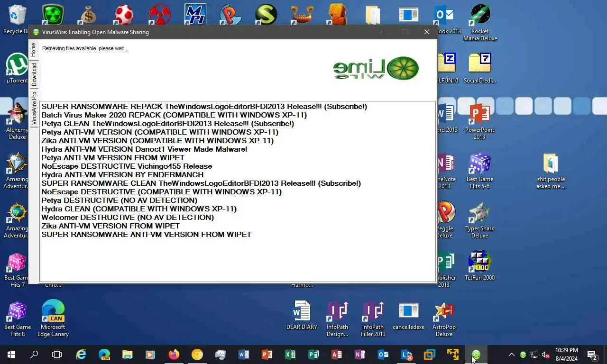This screenshot has height=364, width=607.
Task: Open the SocialCredi... archive desktop icon
Action: (479, 68)
